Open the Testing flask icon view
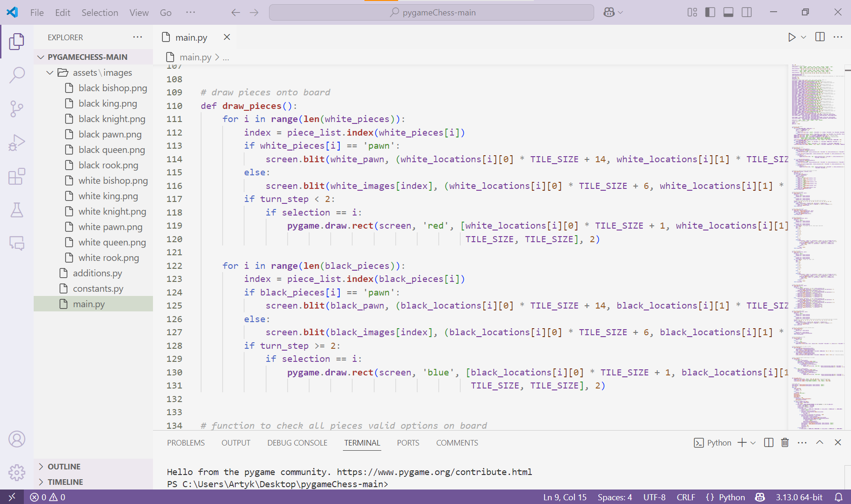Image resolution: width=851 pixels, height=504 pixels. [17, 210]
